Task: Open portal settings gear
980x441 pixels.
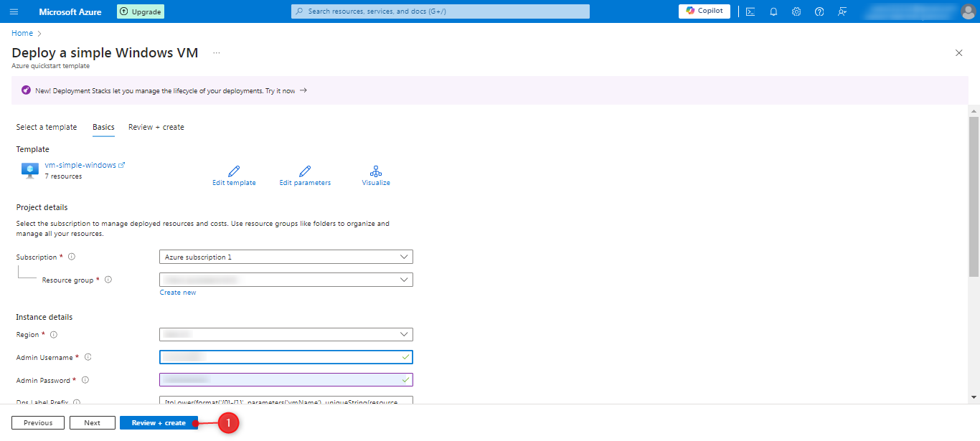Action: click(x=796, y=11)
